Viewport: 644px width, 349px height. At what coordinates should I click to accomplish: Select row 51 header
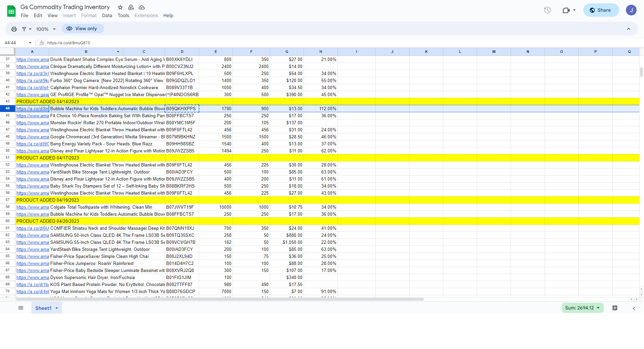7,158
